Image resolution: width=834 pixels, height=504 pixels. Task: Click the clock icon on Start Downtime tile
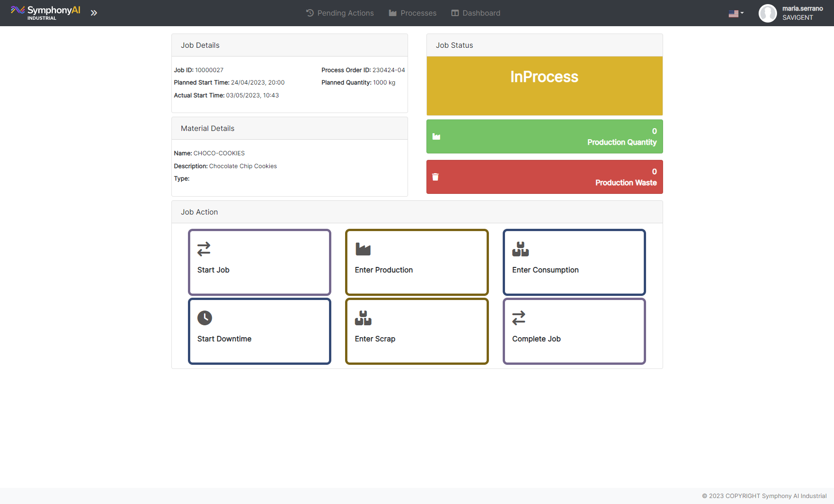(x=204, y=317)
